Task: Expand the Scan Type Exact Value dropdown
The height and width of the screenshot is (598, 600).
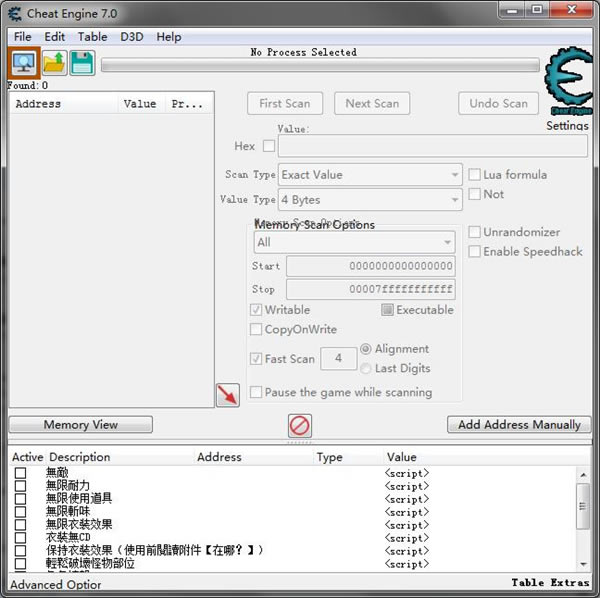Action: [370, 175]
